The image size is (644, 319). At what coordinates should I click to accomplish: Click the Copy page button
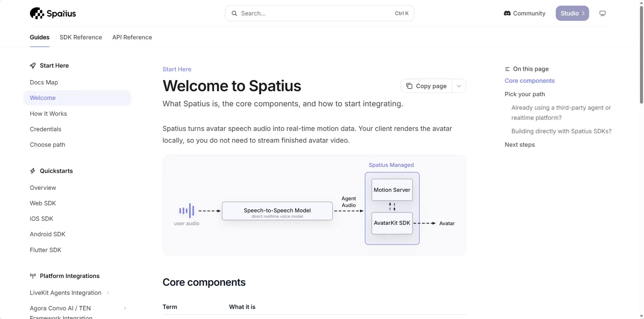(x=427, y=86)
